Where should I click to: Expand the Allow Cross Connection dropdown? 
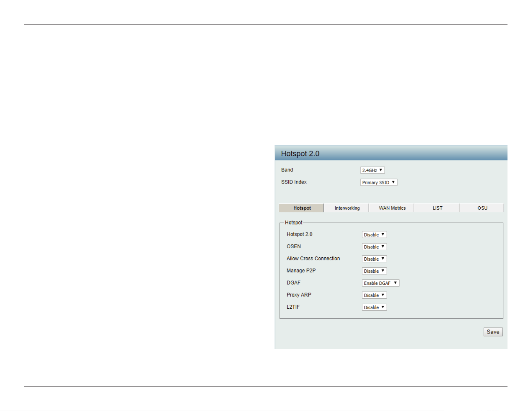374,259
